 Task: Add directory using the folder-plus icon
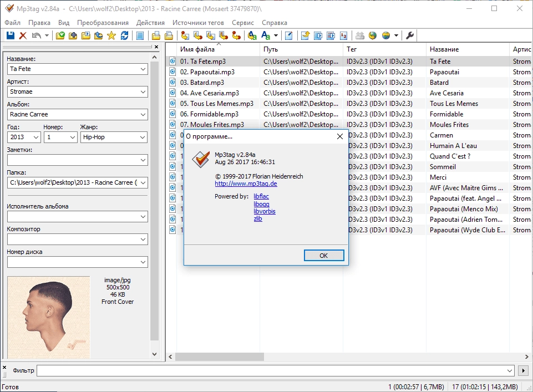point(73,35)
